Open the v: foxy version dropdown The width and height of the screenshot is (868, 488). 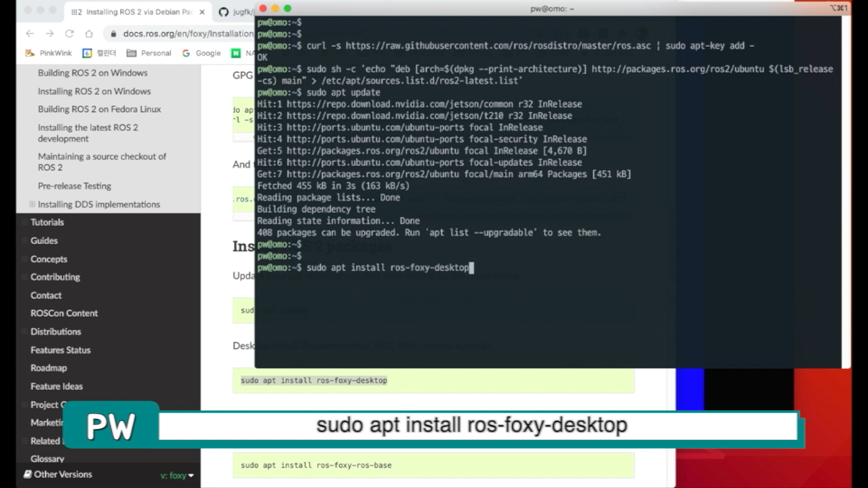click(177, 475)
